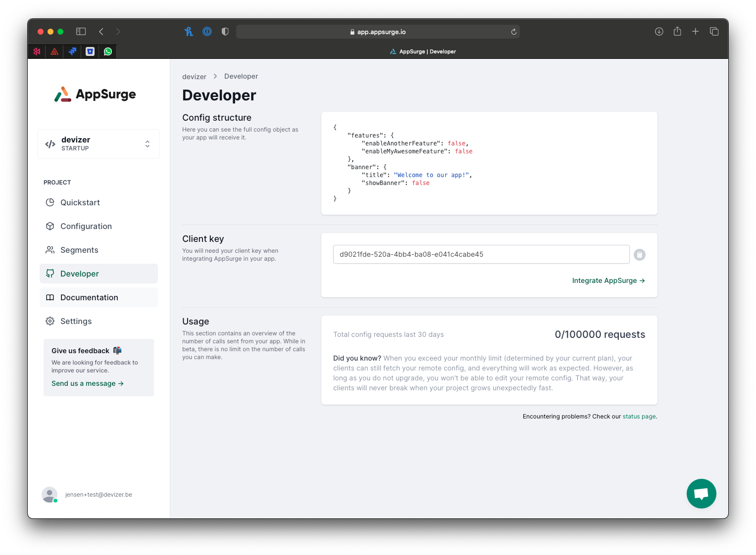Viewport: 756px width, 555px height.
Task: Go back with the browser back arrow
Action: (x=101, y=32)
